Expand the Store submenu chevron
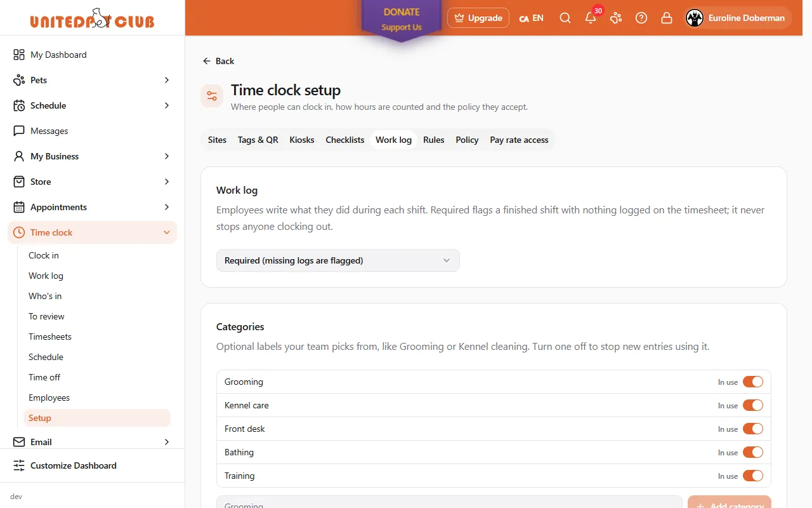The width and height of the screenshot is (812, 508). (167, 182)
